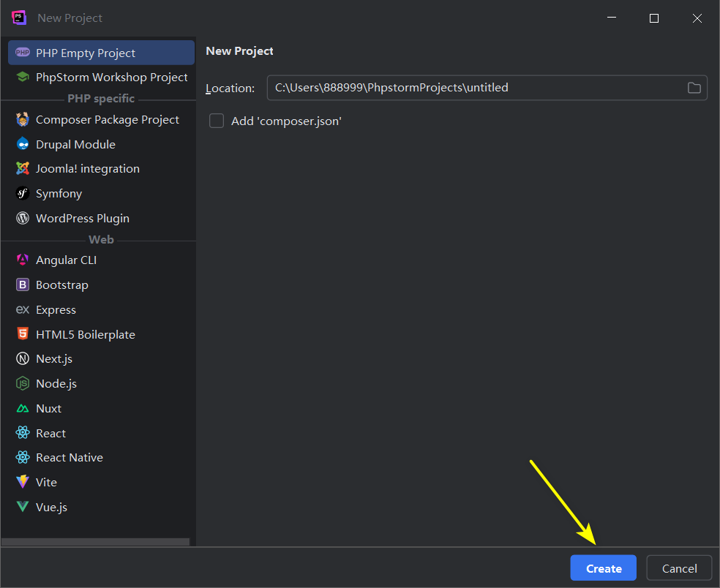Viewport: 720px width, 588px height.
Task: Click the WordPress Plugin logo icon
Action: coord(23,218)
